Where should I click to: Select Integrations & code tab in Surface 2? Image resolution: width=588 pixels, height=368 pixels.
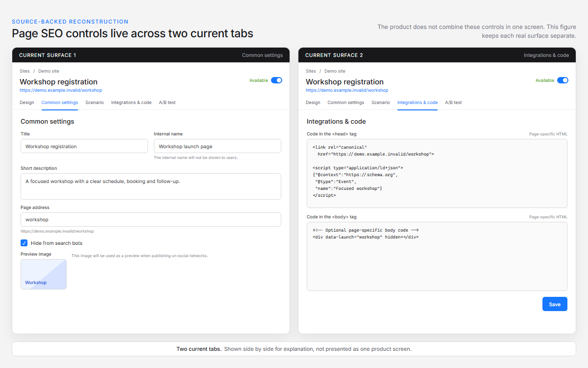[417, 103]
